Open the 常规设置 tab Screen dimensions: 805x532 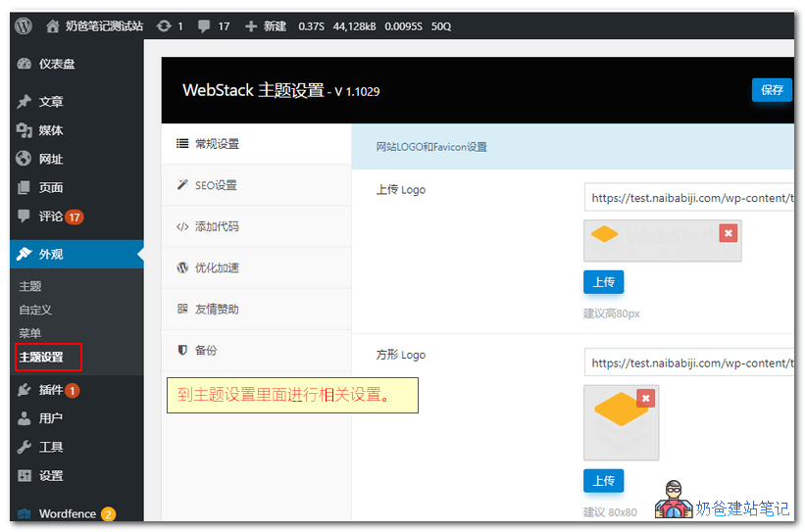coord(256,144)
